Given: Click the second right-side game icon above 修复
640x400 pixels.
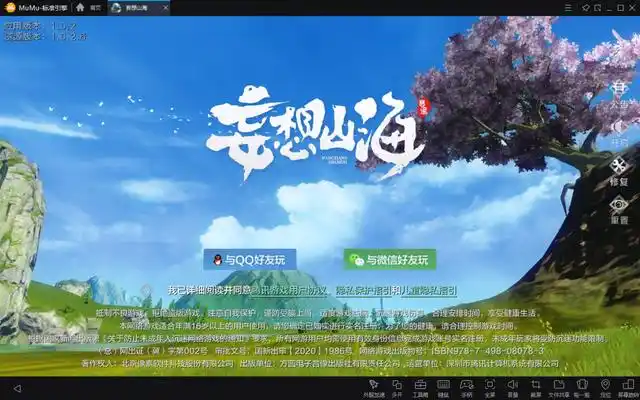Looking at the screenshot, I should coord(620,134).
